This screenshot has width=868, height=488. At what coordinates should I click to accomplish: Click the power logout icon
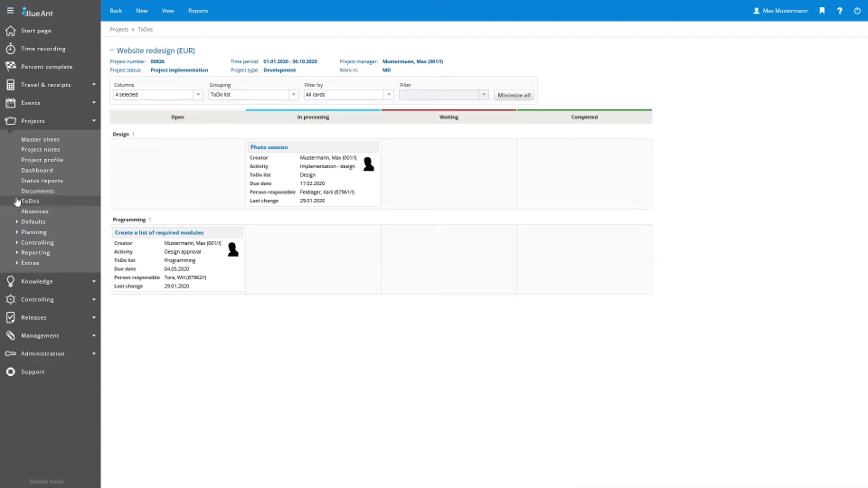click(857, 11)
